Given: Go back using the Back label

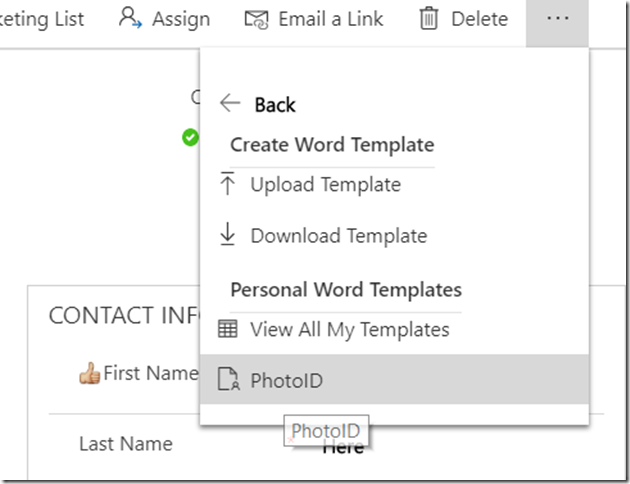Looking at the screenshot, I should pos(275,105).
